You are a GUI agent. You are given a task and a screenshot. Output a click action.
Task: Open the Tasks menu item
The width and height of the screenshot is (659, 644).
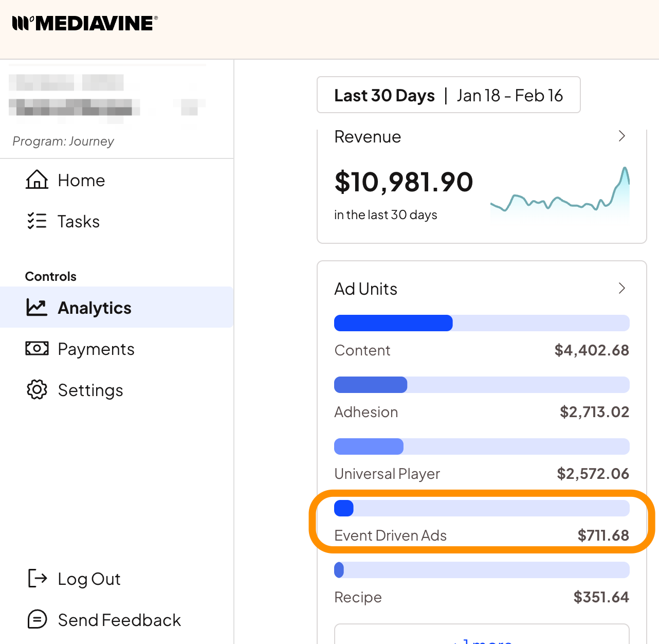(x=79, y=222)
